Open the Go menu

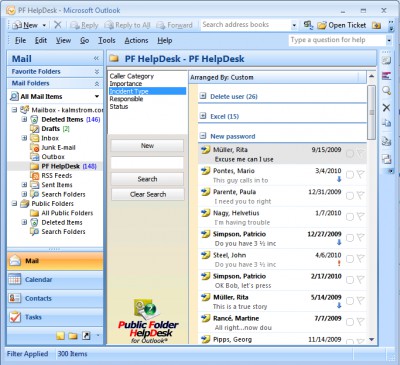coord(84,40)
